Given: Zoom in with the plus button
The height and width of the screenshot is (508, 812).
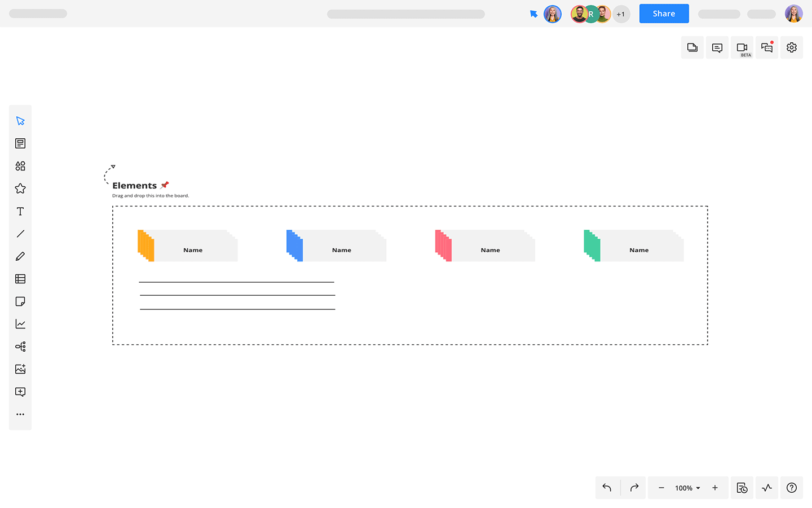Looking at the screenshot, I should [x=715, y=488].
